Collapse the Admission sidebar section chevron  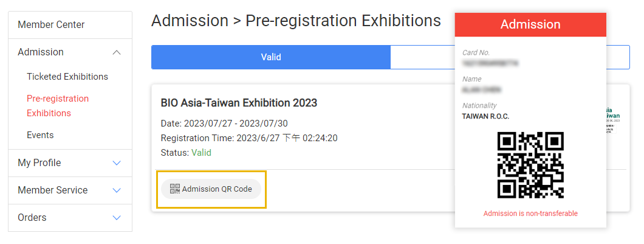tap(117, 53)
